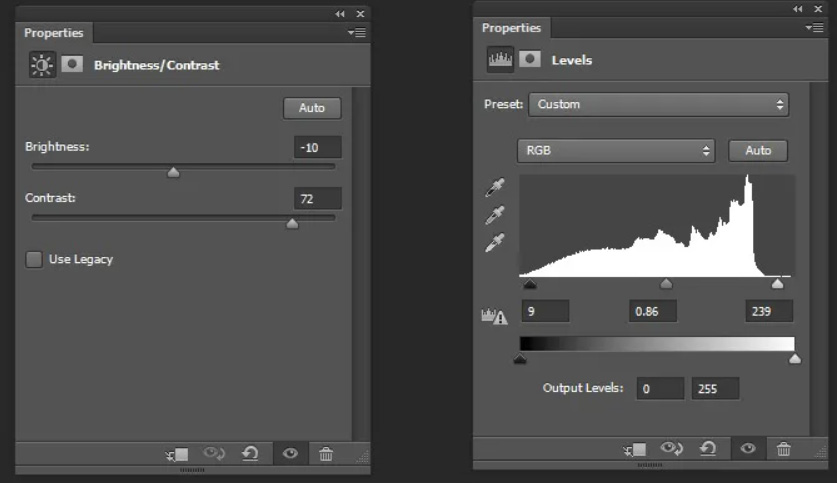Viewport: 837px width, 483px height.
Task: Close the Levels panel
Action: point(818,9)
